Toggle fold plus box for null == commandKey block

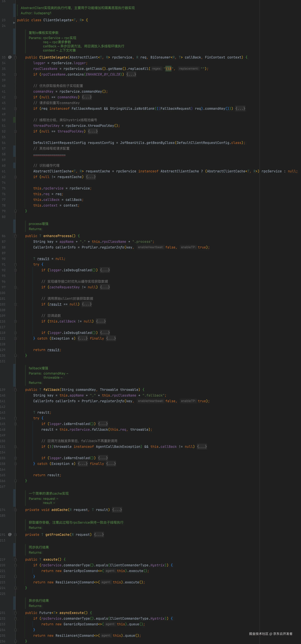(x=16, y=97)
